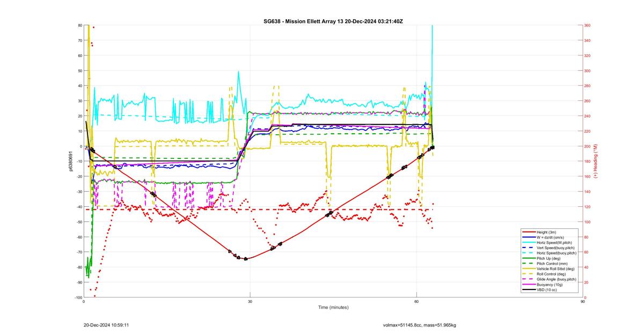Click the left y-axis tick label '-50'
The height and width of the screenshot is (334, 644).
click(x=79, y=222)
